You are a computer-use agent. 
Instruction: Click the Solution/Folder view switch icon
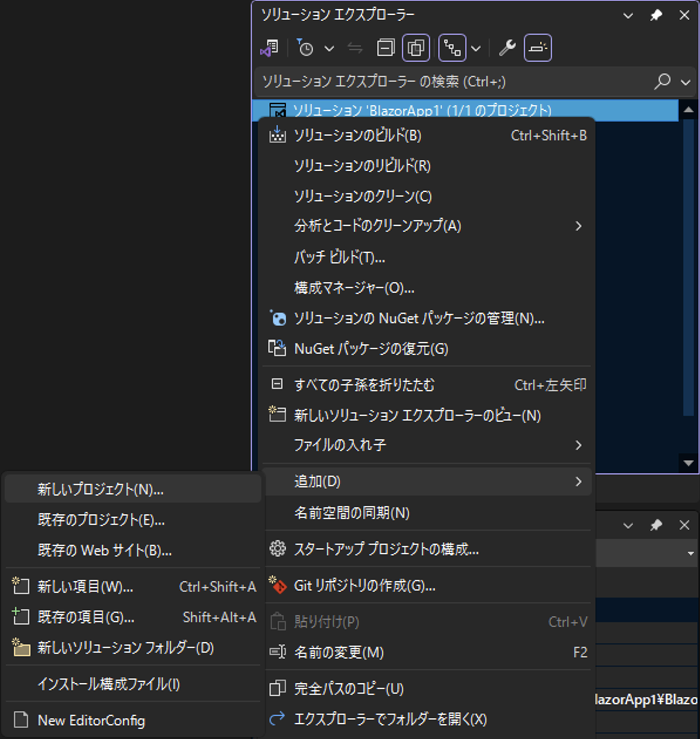(270, 48)
